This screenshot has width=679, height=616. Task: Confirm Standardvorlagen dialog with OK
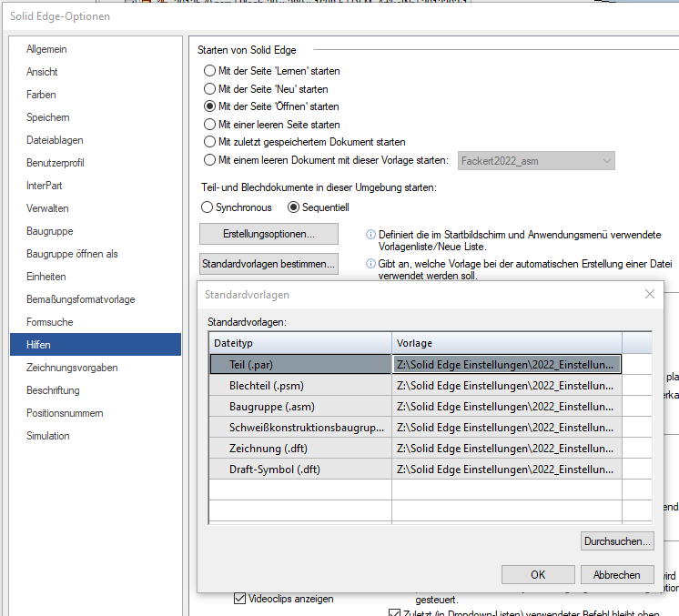click(538, 574)
